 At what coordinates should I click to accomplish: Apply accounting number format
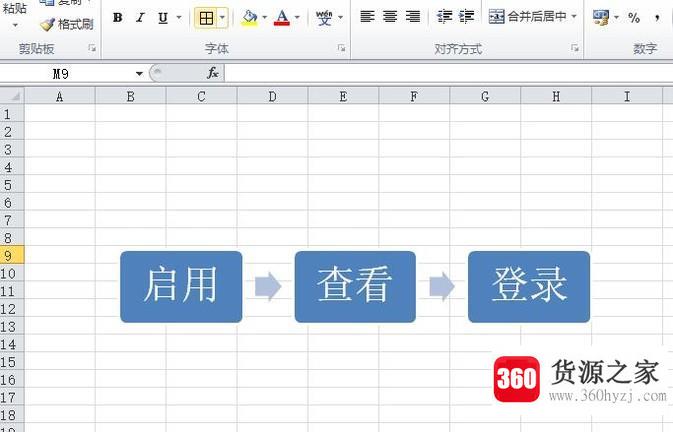pyautogui.click(x=601, y=18)
